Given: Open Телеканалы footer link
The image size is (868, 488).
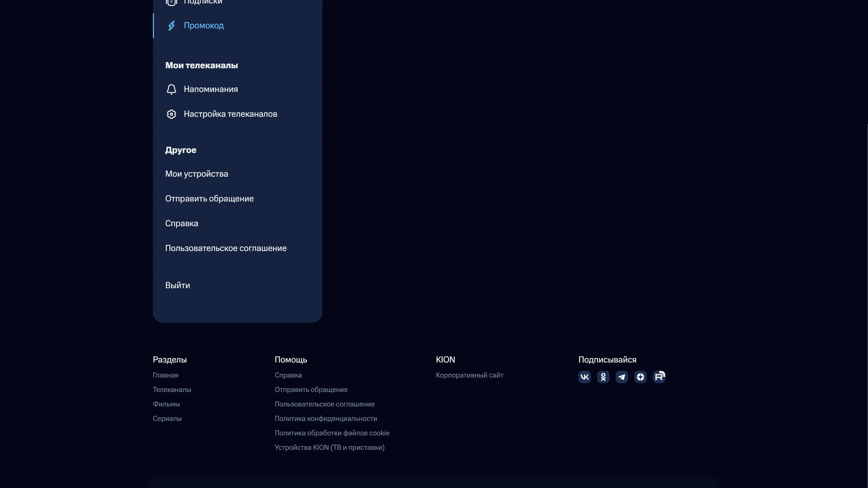Looking at the screenshot, I should tap(172, 390).
